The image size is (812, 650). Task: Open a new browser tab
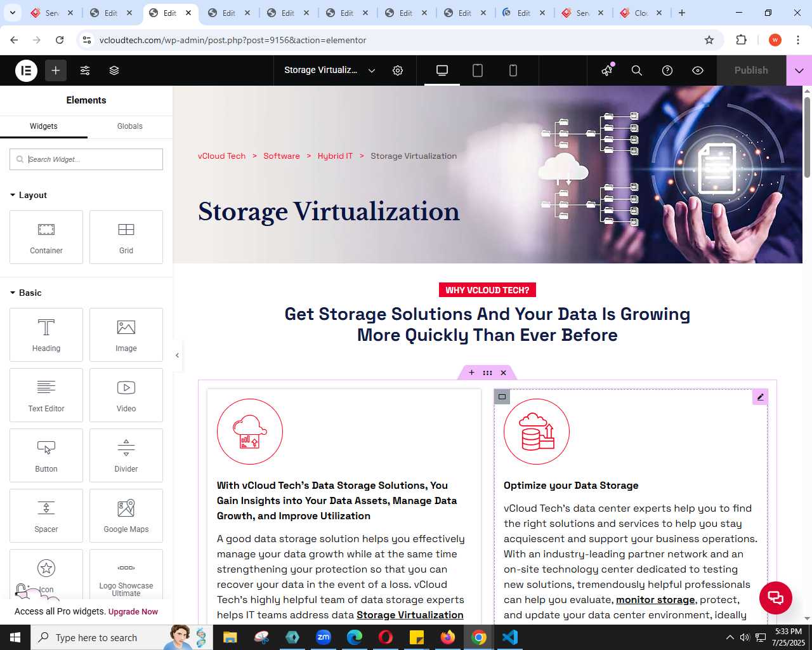coord(682,13)
